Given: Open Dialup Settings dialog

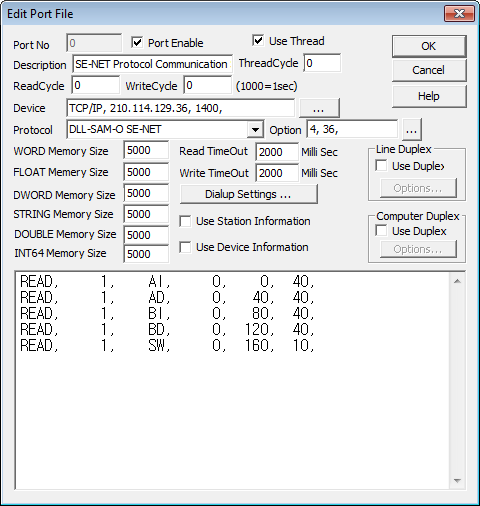Looking at the screenshot, I should click(x=249, y=194).
